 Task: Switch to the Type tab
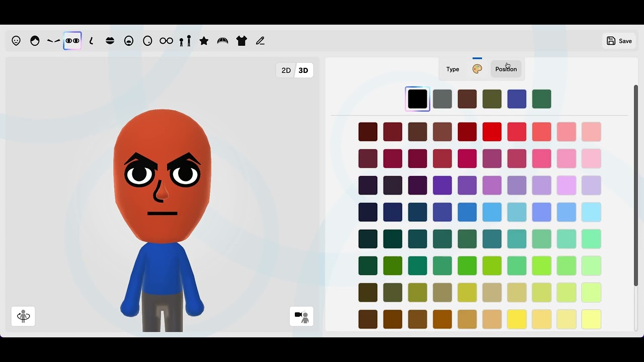[453, 69]
